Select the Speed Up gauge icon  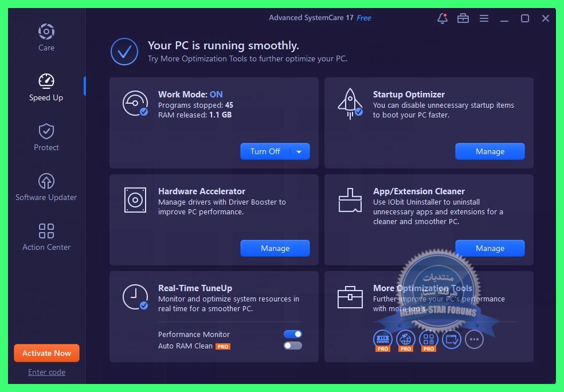point(46,81)
